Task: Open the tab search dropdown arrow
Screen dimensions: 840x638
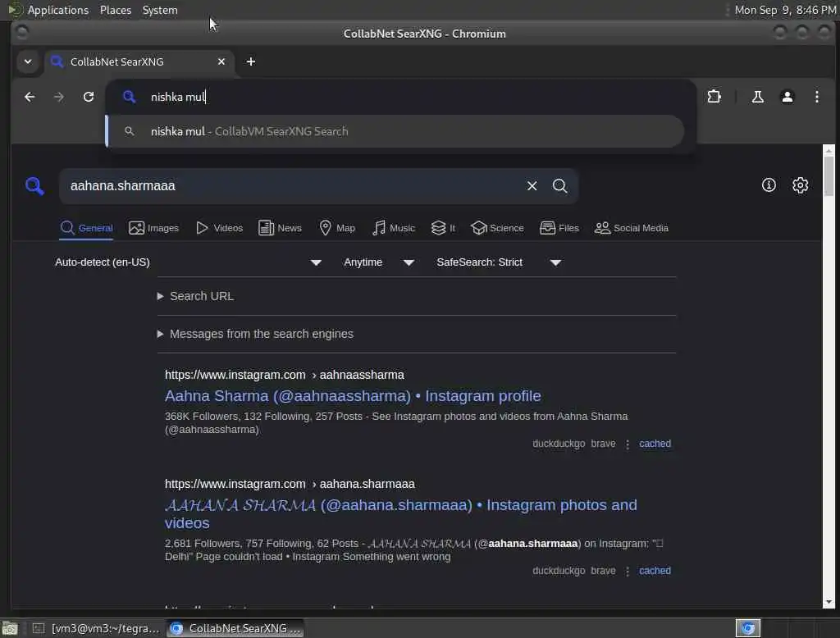Action: point(28,62)
